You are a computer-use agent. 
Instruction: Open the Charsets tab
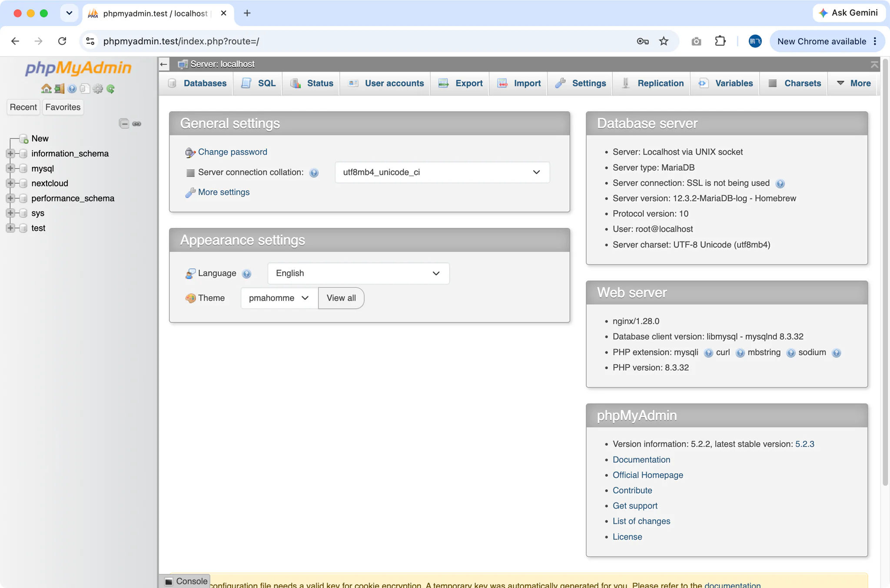(794, 83)
